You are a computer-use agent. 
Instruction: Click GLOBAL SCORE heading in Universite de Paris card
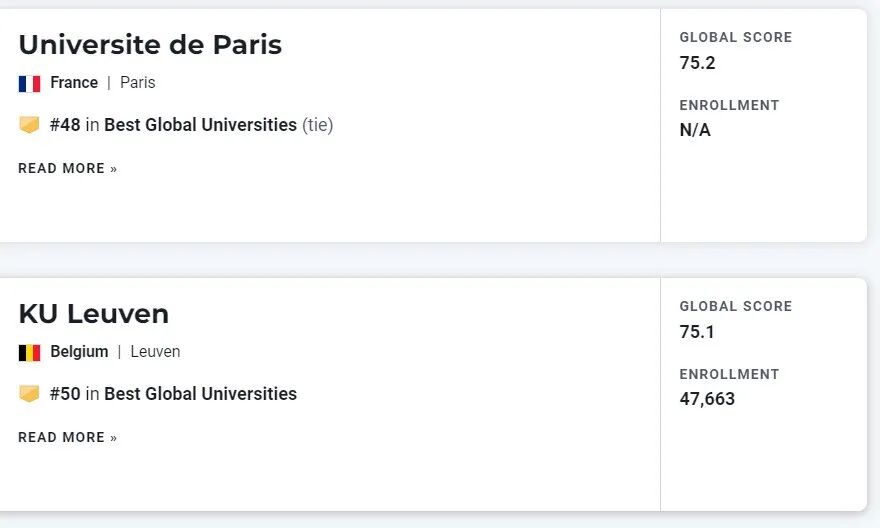pos(736,38)
